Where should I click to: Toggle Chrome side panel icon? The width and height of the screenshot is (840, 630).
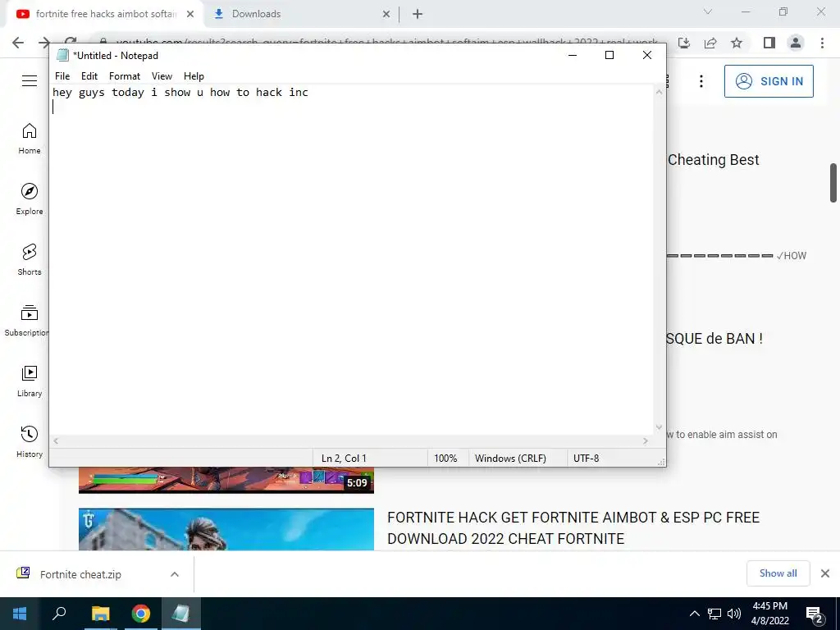point(769,43)
